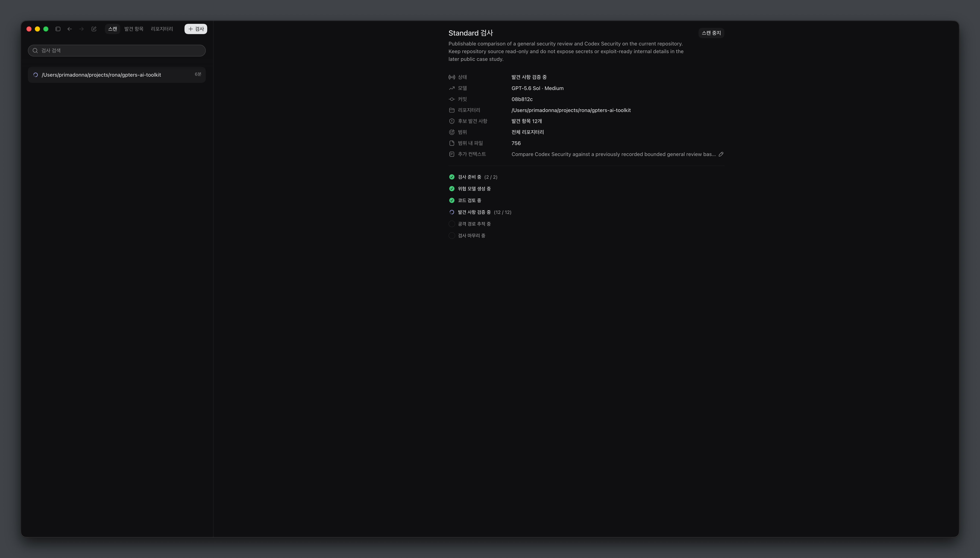Click the 검사 마무리 중 step label
Viewport: 980px width, 558px height.
471,236
